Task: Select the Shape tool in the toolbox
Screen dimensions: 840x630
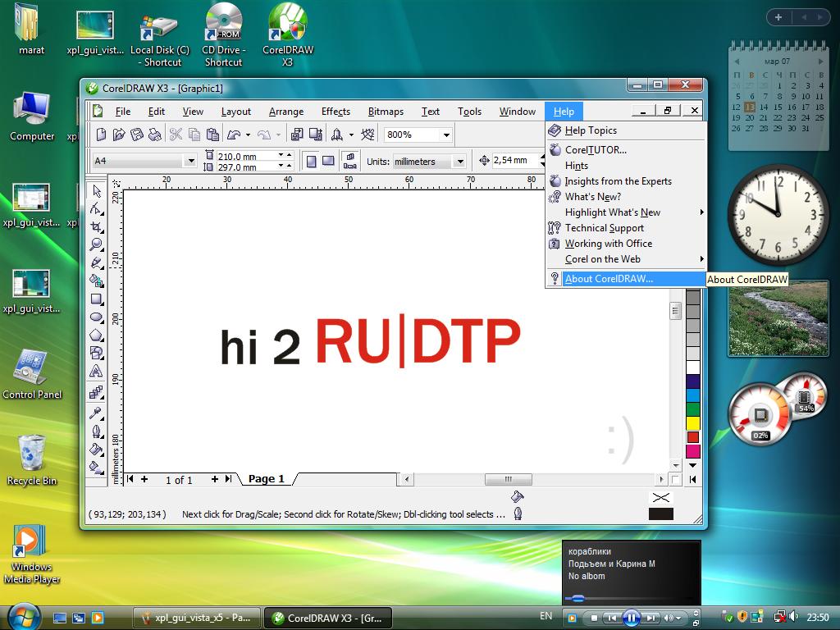Action: (x=97, y=209)
